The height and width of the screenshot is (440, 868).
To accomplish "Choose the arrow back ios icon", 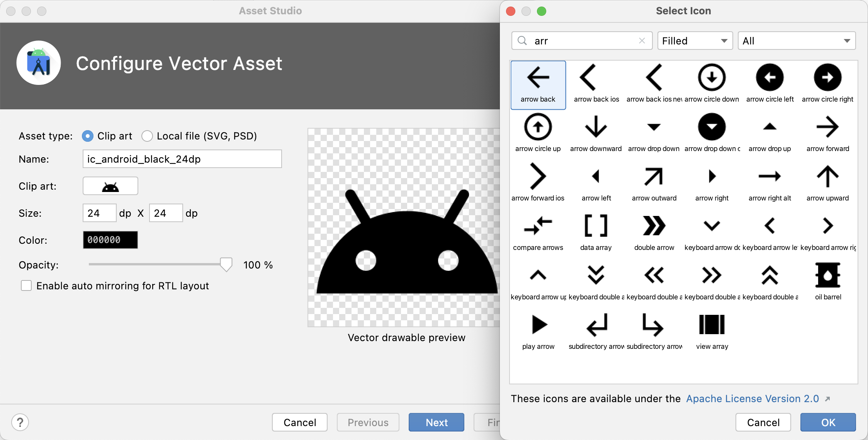I will coord(596,85).
